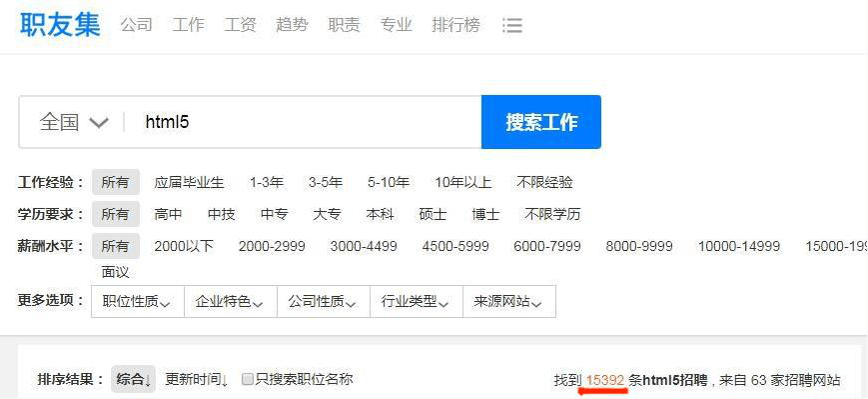This screenshot has width=868, height=399.
Task: Filter experience by 5-10年
Action: click(389, 182)
